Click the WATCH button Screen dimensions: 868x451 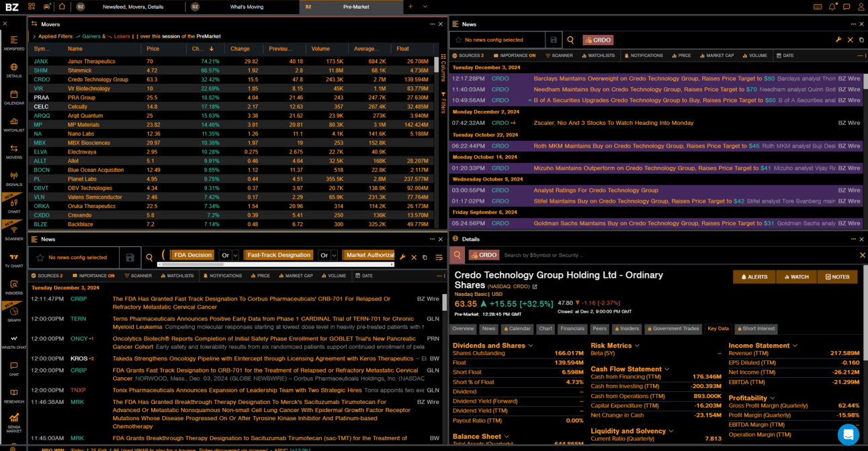[x=796, y=277]
